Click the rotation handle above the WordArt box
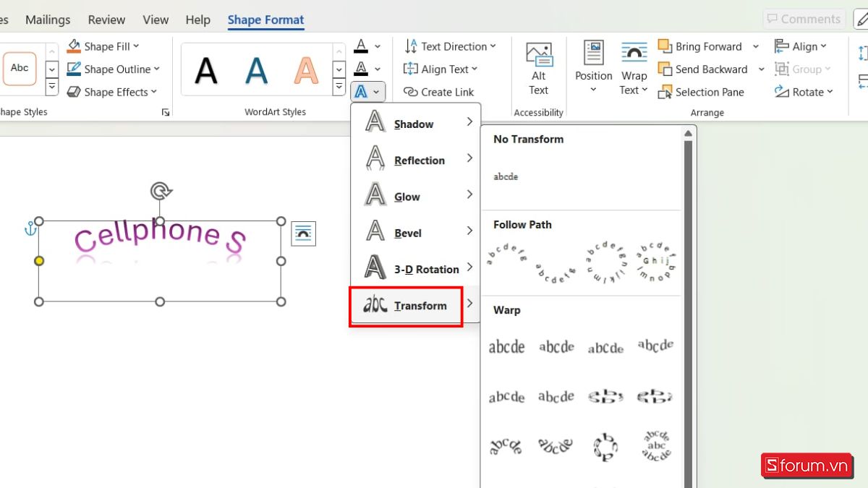Viewport: 868px width, 488px height. click(x=161, y=191)
